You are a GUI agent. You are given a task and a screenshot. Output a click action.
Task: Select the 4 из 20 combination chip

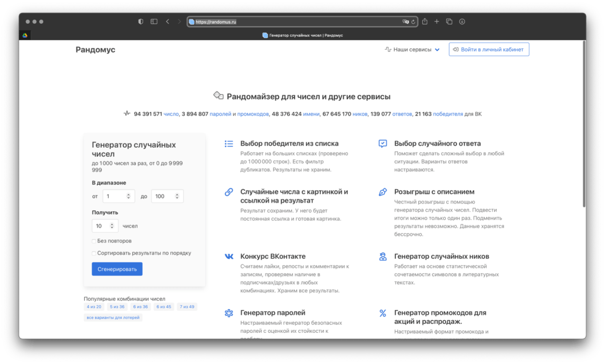[x=94, y=307]
